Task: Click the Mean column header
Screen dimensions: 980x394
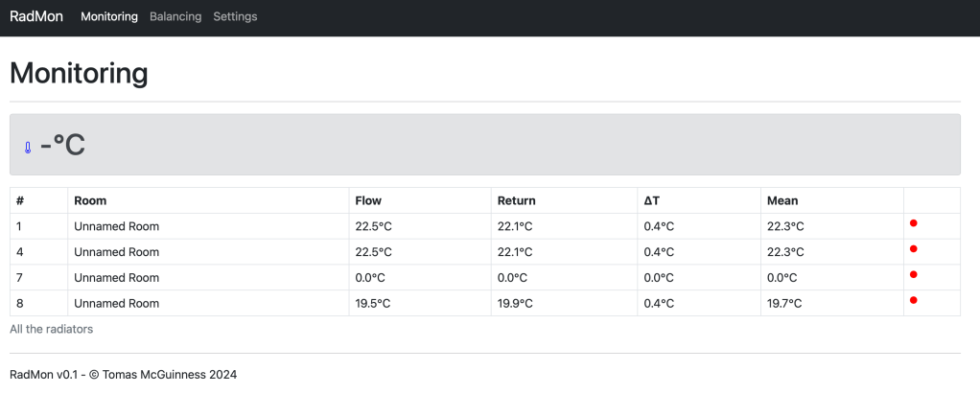Action: coord(782,201)
